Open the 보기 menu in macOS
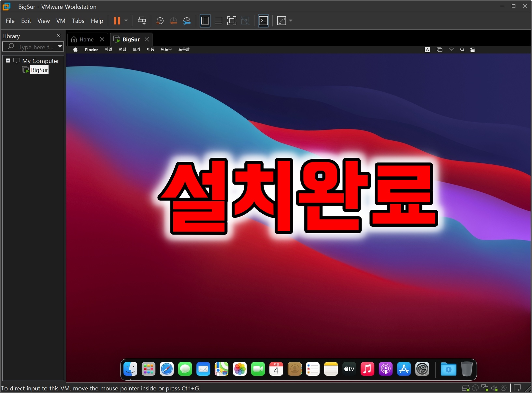 (x=137, y=50)
